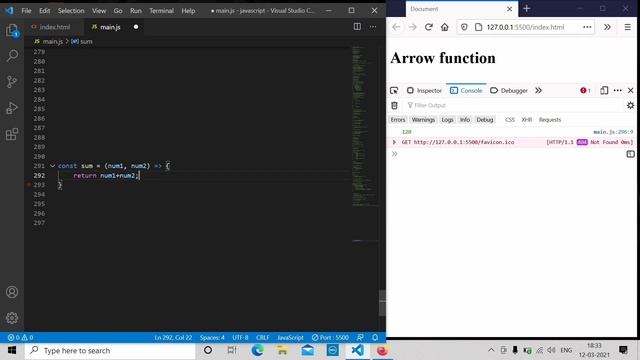Open the Accounts menu in activity bar
Viewport: 640px width, 360px height.
point(12,292)
